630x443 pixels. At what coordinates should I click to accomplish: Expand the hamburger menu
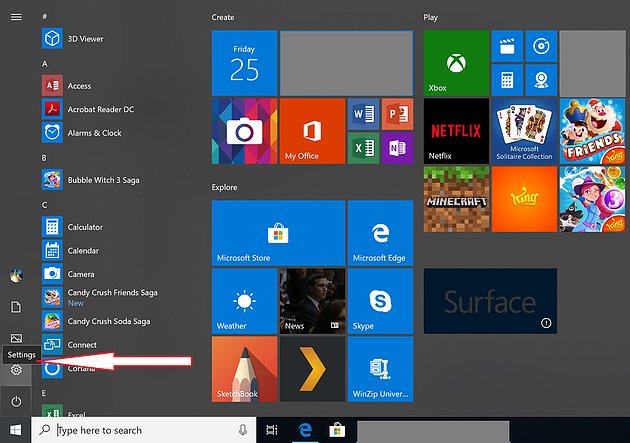[16, 17]
